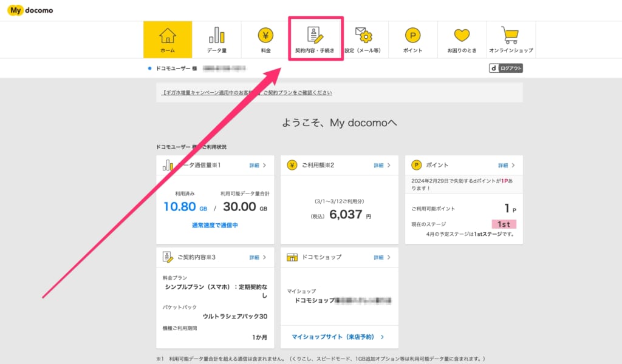This screenshot has height=364, width=622.
Task: Open the ホーム home icon tab
Action: tap(168, 40)
